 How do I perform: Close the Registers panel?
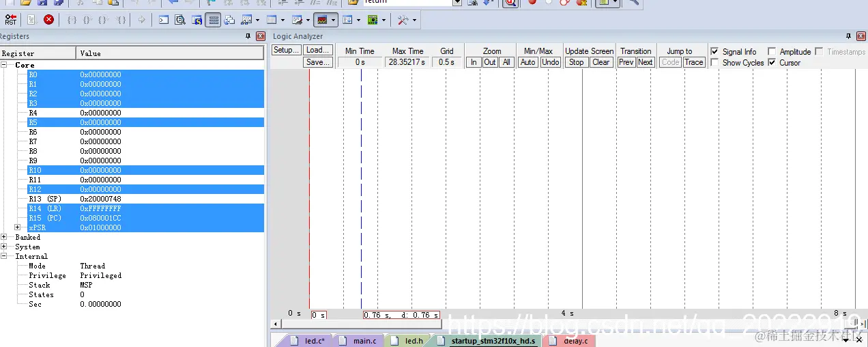(x=261, y=36)
